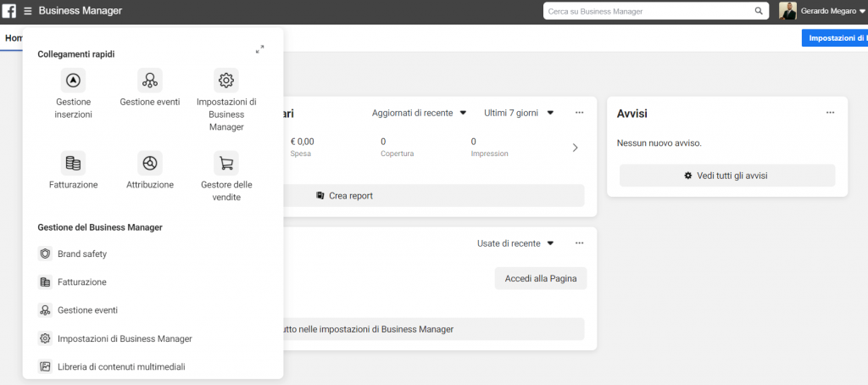Open more options in Avvisi card
Viewport: 868px width, 385px height.
pyautogui.click(x=831, y=113)
